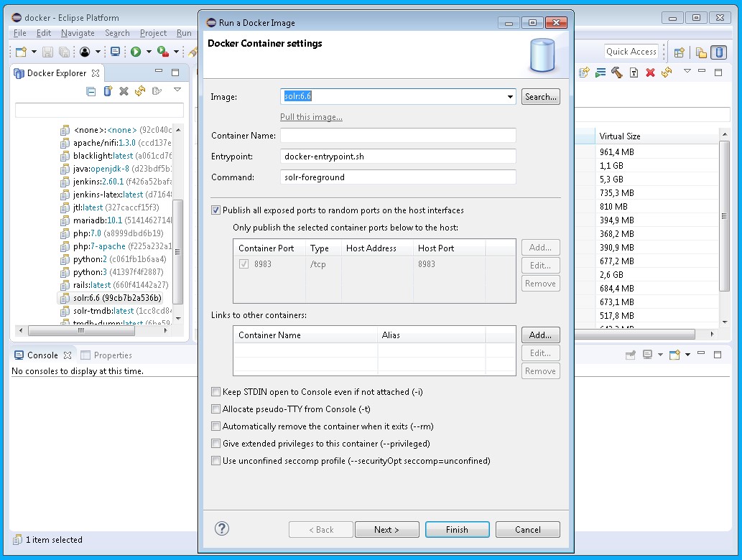
Task: Click Collapse All icon in Docker Explorer
Action: [x=91, y=91]
